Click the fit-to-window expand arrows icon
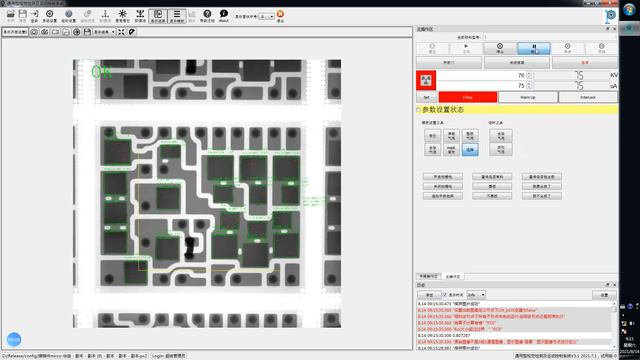Viewport: 640px width, 360px height. 121,32
